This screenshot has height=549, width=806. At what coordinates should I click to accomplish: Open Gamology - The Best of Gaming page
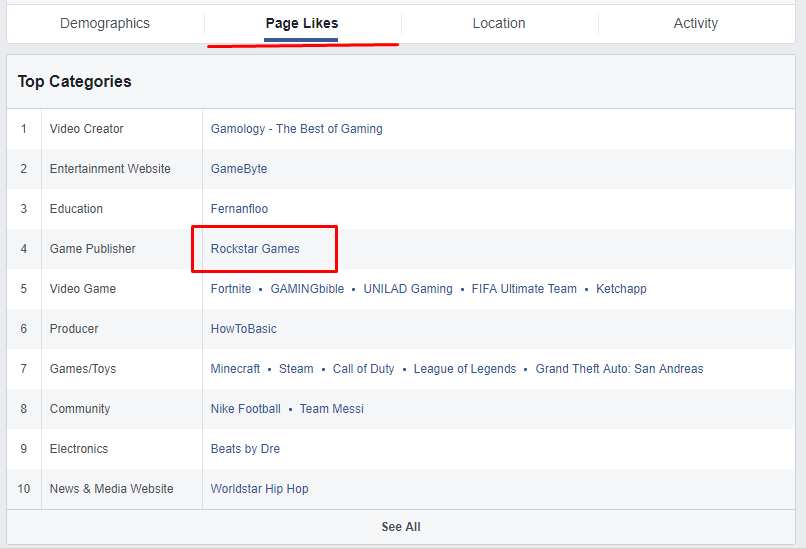point(297,129)
